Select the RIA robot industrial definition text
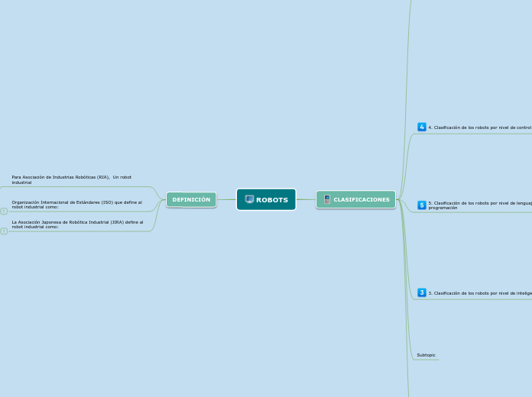The image size is (532, 397). coord(72,179)
